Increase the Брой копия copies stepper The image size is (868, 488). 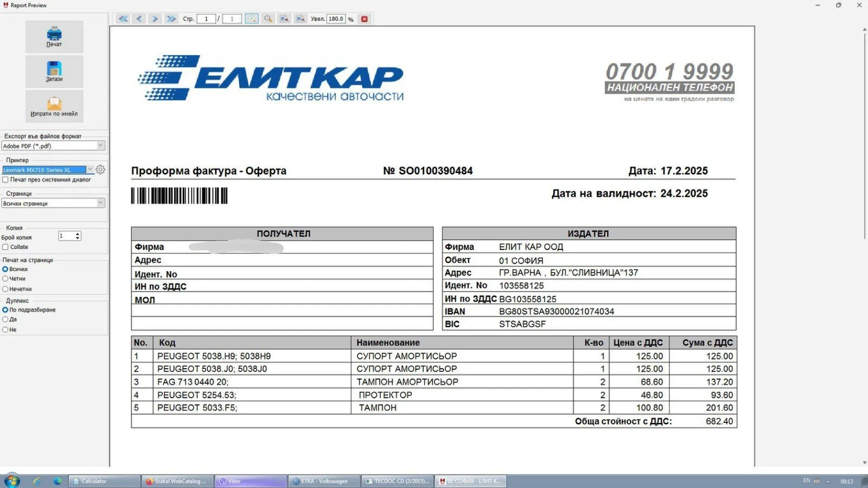coord(78,234)
